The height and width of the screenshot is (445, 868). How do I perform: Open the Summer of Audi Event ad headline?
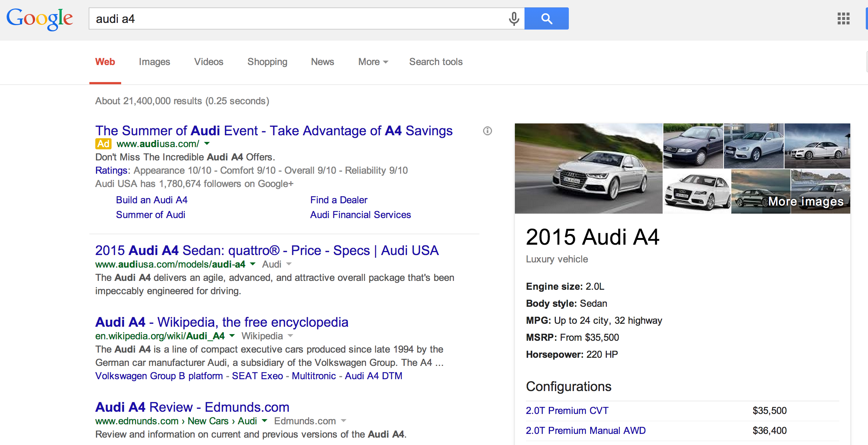pos(274,131)
